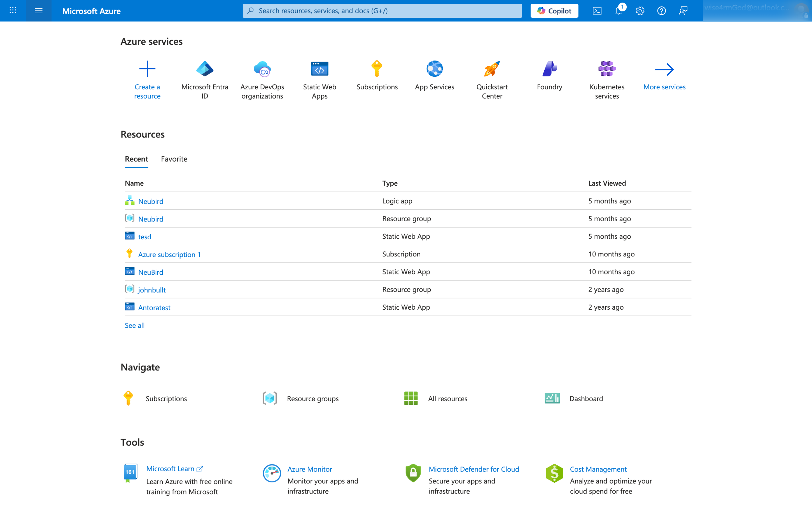This screenshot has height=509, width=812.
Task: Open the Microsoft Entra ID icon
Action: (205, 69)
